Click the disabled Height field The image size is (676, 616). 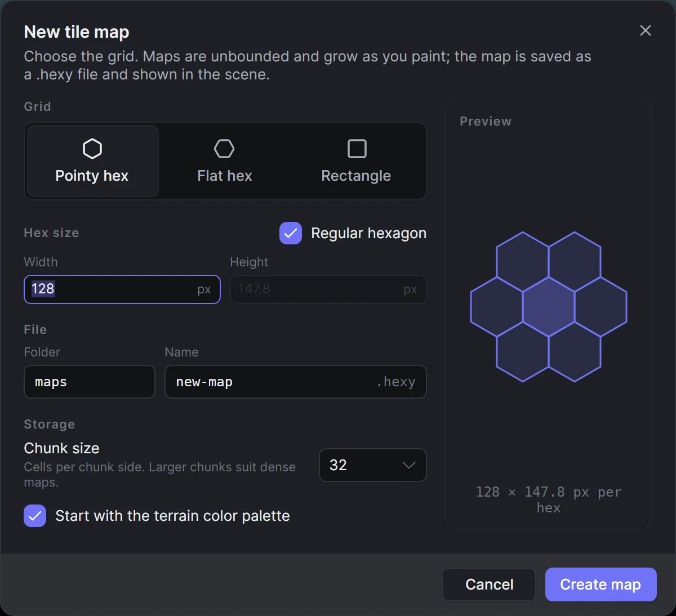coord(328,289)
